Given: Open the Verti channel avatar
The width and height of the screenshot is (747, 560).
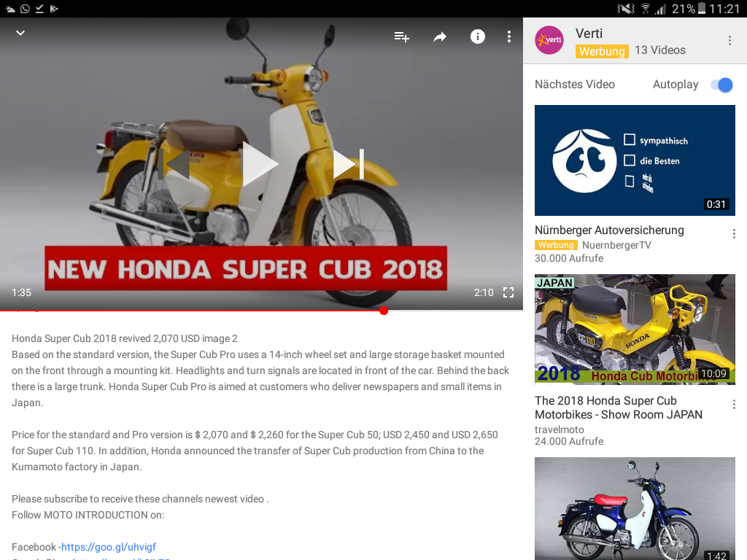Looking at the screenshot, I should pos(549,40).
